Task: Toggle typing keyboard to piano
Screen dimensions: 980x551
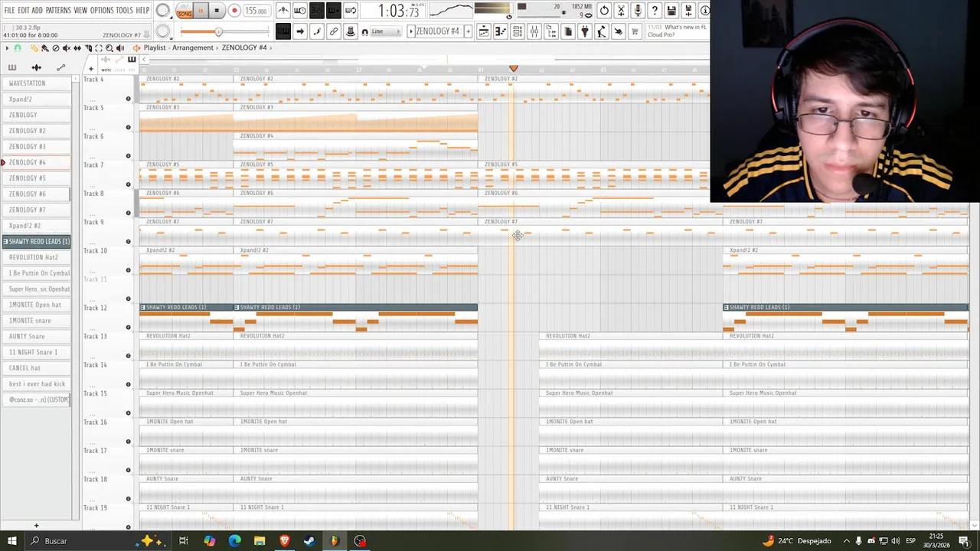Action: (x=283, y=31)
